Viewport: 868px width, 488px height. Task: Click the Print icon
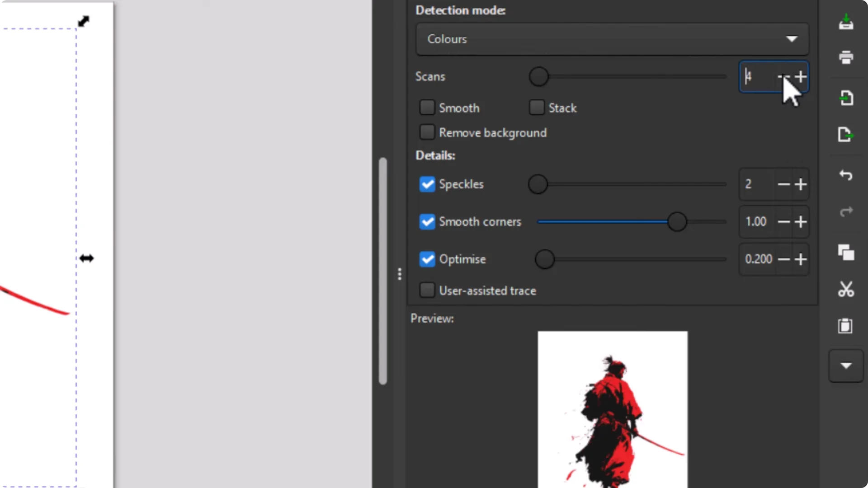tap(846, 58)
